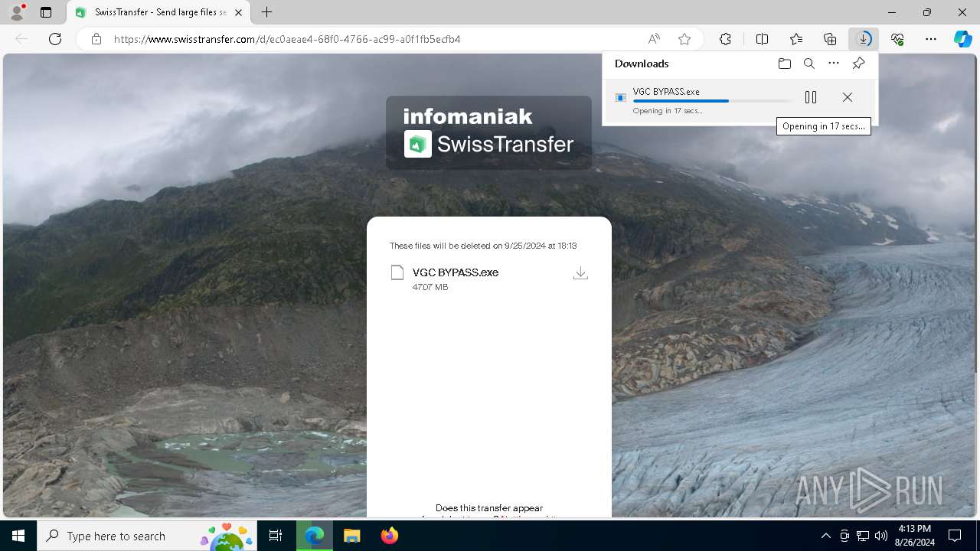
Task: Launch Firefox from taskbar
Action: tap(389, 536)
